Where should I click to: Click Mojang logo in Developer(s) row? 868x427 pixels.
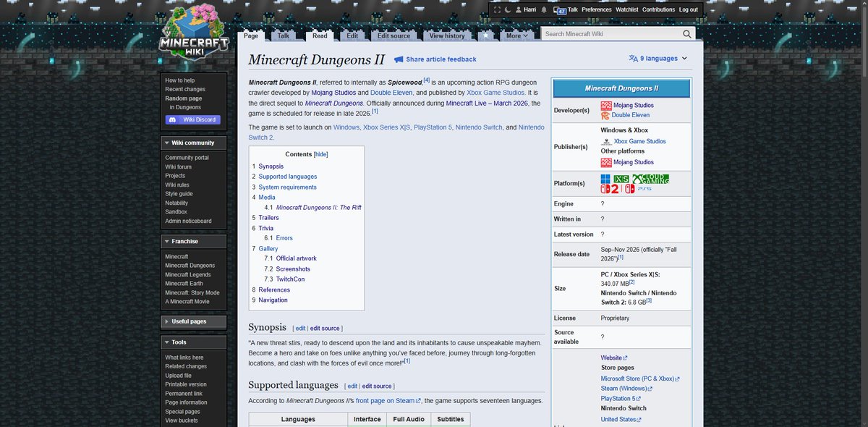605,105
